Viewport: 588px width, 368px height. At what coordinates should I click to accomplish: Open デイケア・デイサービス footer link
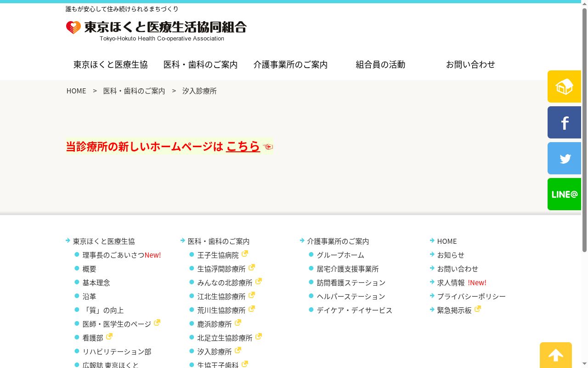pos(355,310)
